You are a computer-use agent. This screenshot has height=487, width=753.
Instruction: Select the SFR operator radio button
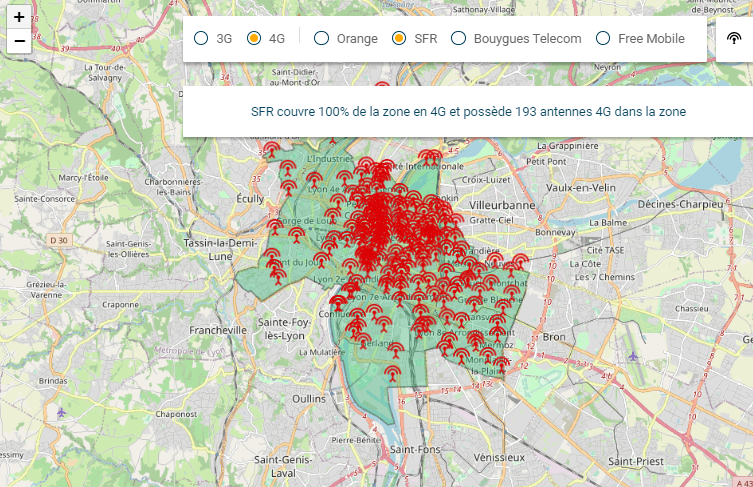pos(399,39)
